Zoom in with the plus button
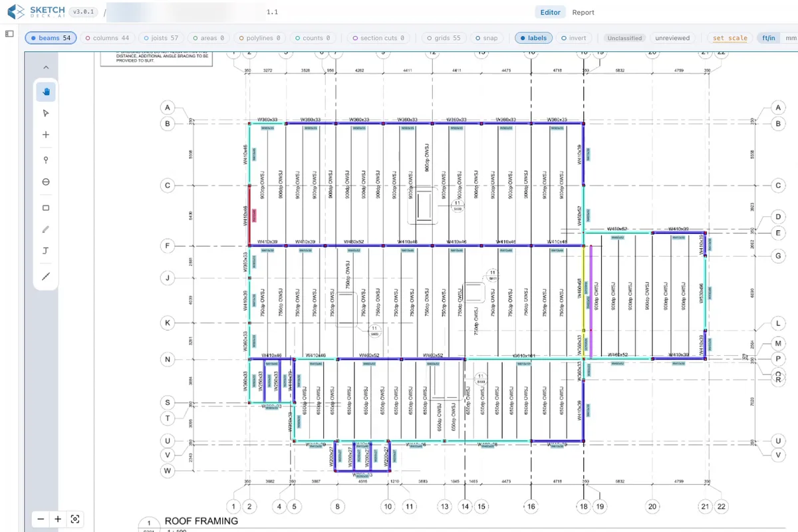The height and width of the screenshot is (532, 798). pos(58,519)
